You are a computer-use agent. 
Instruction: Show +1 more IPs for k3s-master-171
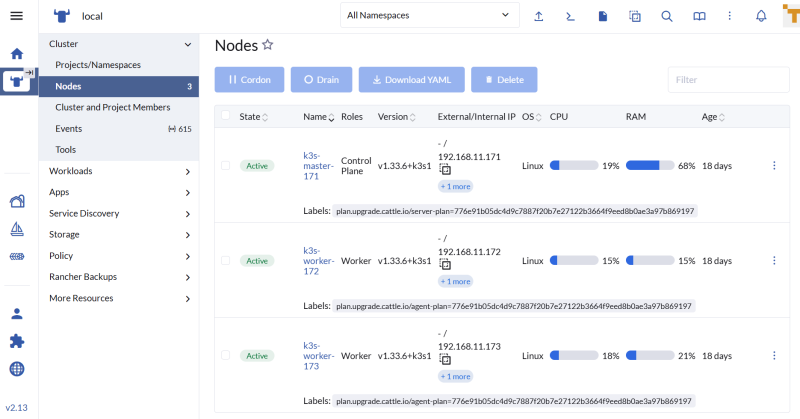(455, 186)
